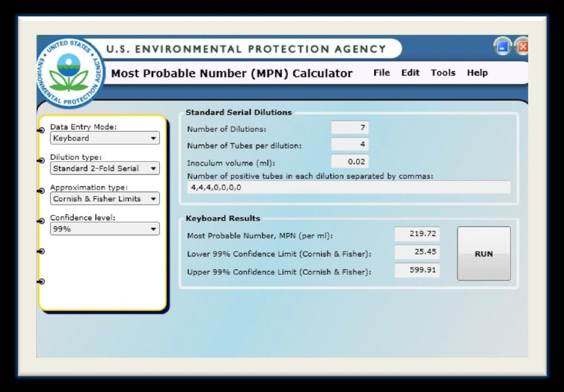564x392 pixels.
Task: Click the Number of Dilutions field
Action: (x=350, y=128)
